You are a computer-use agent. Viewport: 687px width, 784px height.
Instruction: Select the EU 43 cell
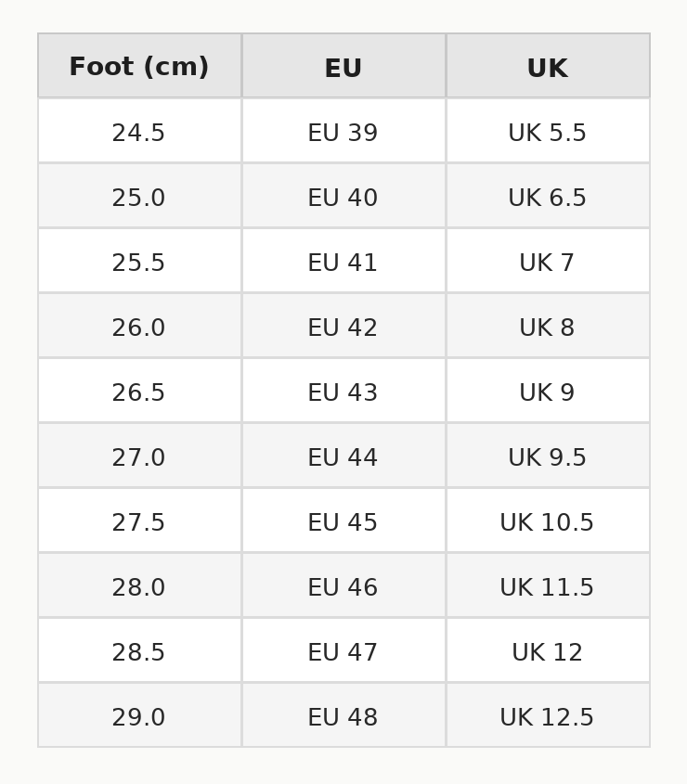343,393
